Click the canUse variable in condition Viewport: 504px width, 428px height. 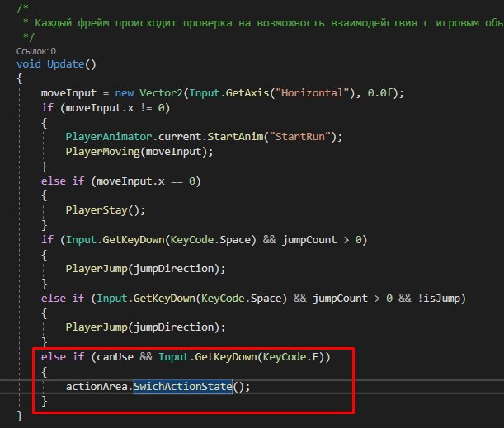pyautogui.click(x=115, y=357)
